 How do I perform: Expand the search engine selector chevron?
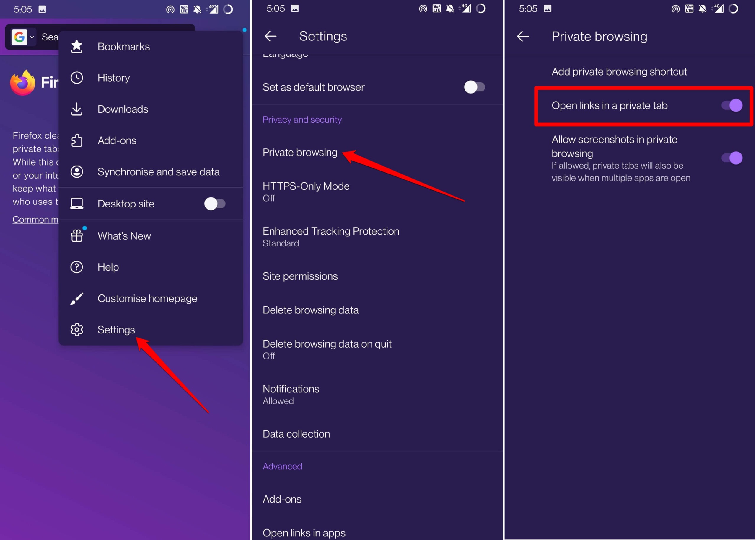pos(32,37)
